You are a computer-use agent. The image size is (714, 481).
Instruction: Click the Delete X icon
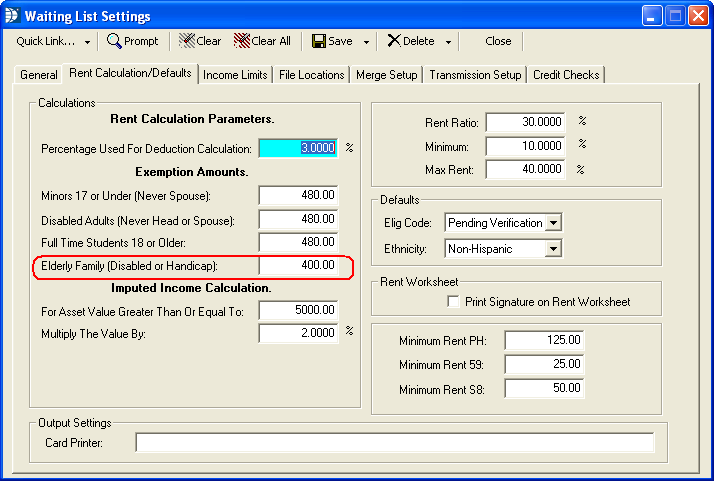(394, 41)
